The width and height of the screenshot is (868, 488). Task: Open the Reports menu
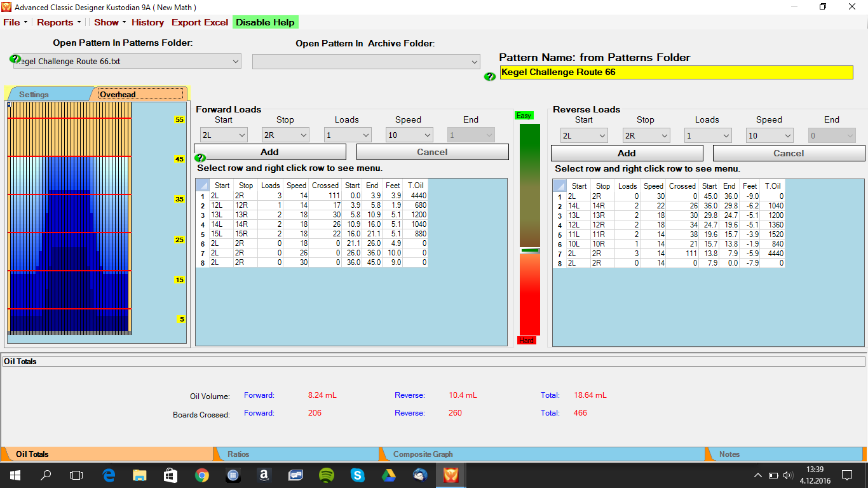tap(58, 22)
